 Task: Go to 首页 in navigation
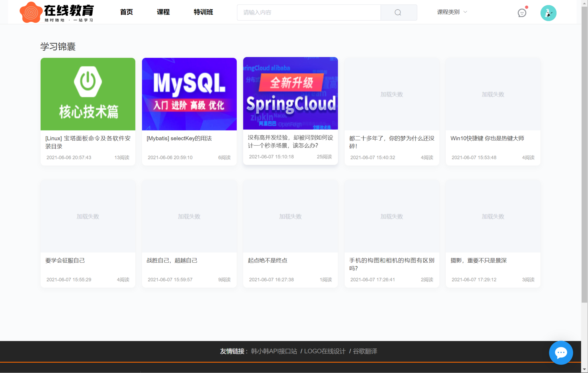127,12
